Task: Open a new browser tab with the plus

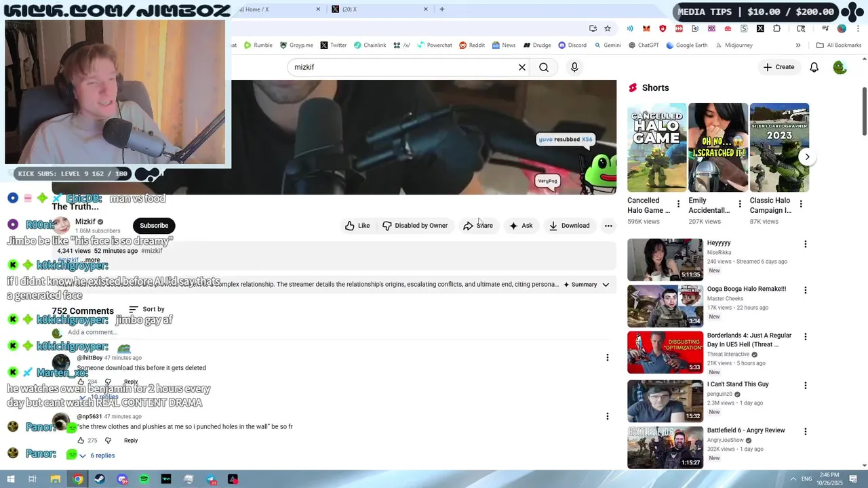Action: pyautogui.click(x=442, y=9)
